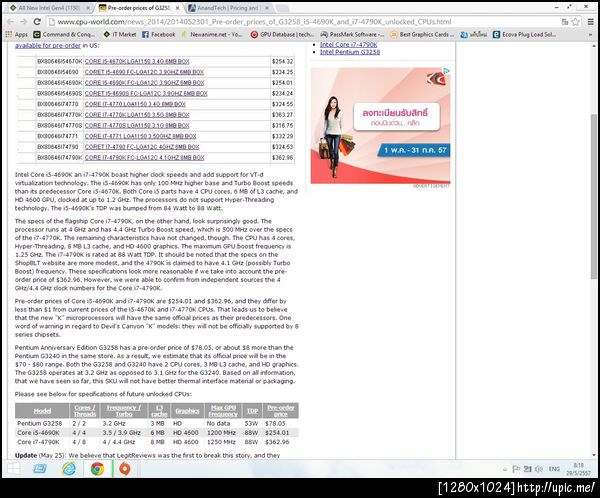
Task: Bookmark this page with star icon
Action: (x=576, y=22)
